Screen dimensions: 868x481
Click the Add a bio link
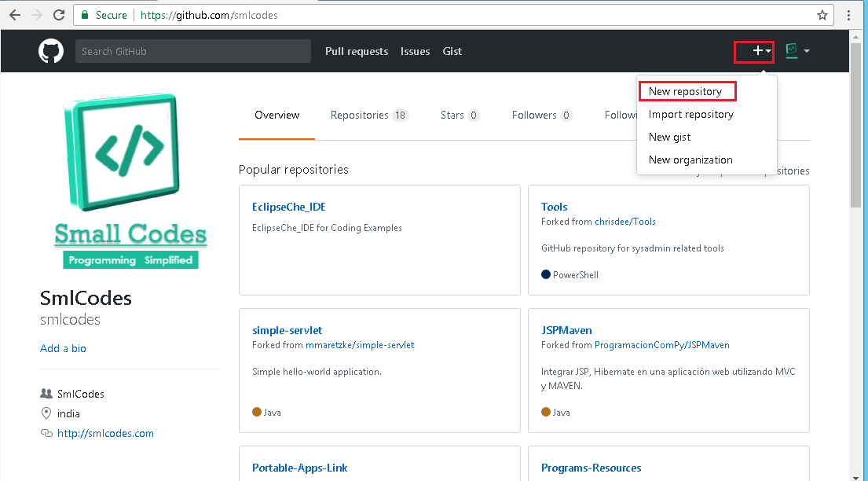pos(63,348)
